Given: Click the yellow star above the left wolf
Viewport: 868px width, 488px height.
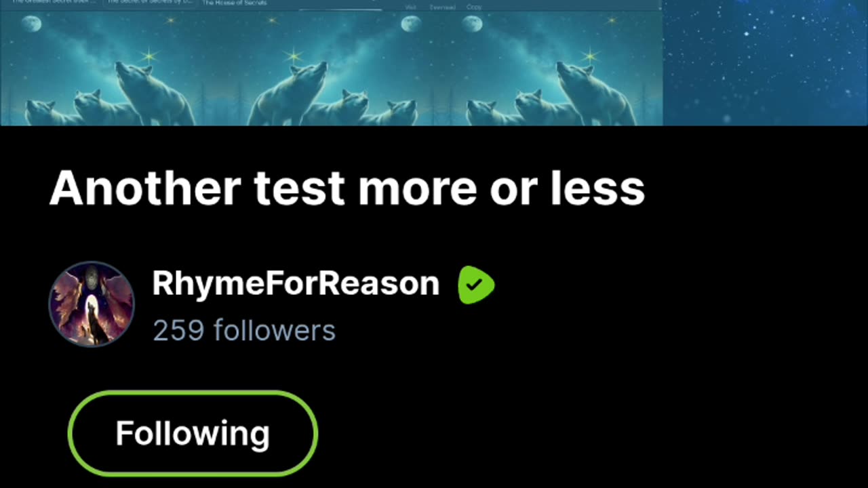Looking at the screenshot, I should click(147, 56).
